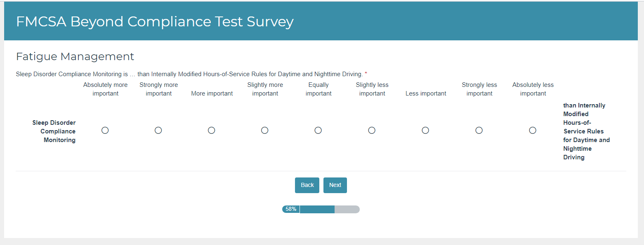The width and height of the screenshot is (644, 245).
Task: Select the 'Less important' radio button
Action: 425,130
